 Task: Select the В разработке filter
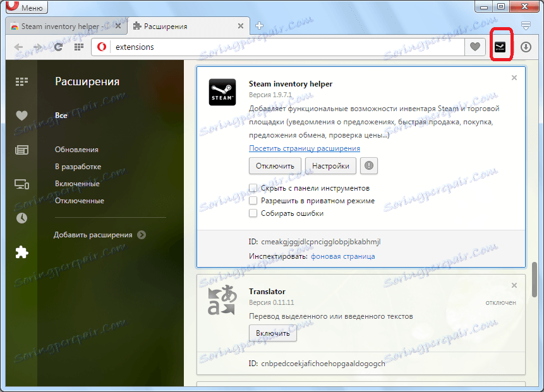(78, 167)
